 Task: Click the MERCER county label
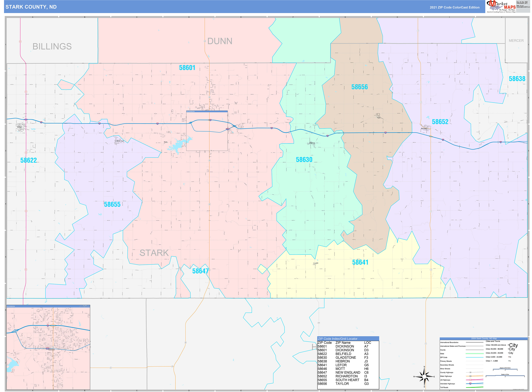(516, 41)
